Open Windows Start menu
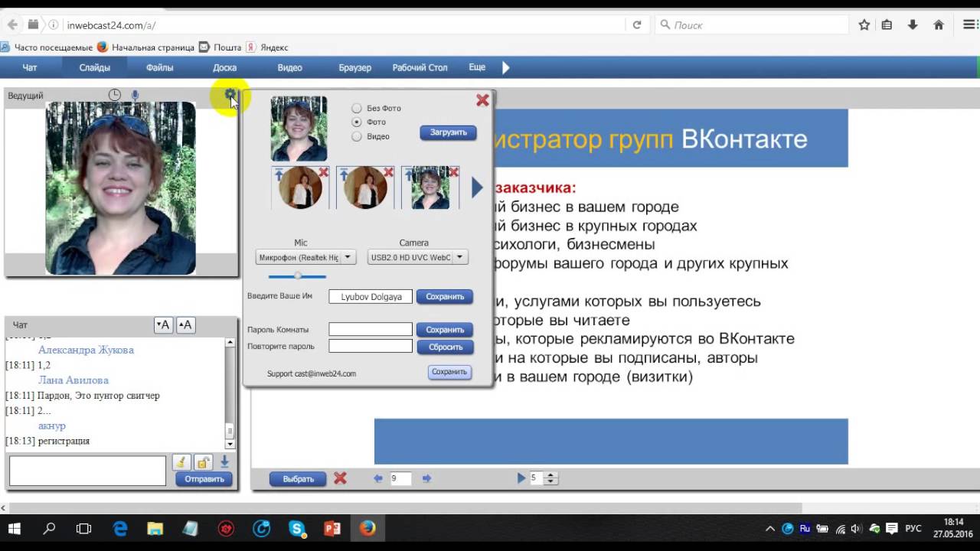The image size is (980, 551). tap(15, 528)
